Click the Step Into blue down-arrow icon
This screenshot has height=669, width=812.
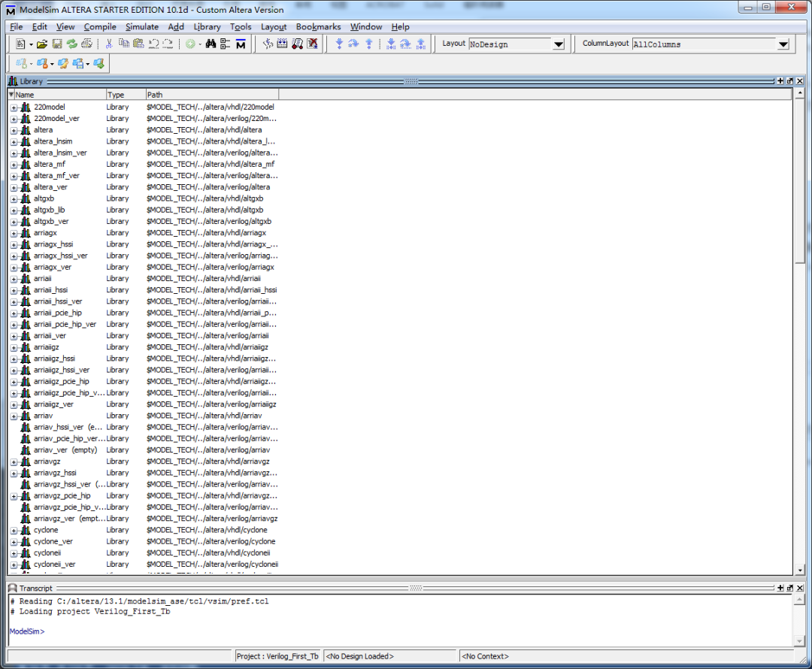339,44
